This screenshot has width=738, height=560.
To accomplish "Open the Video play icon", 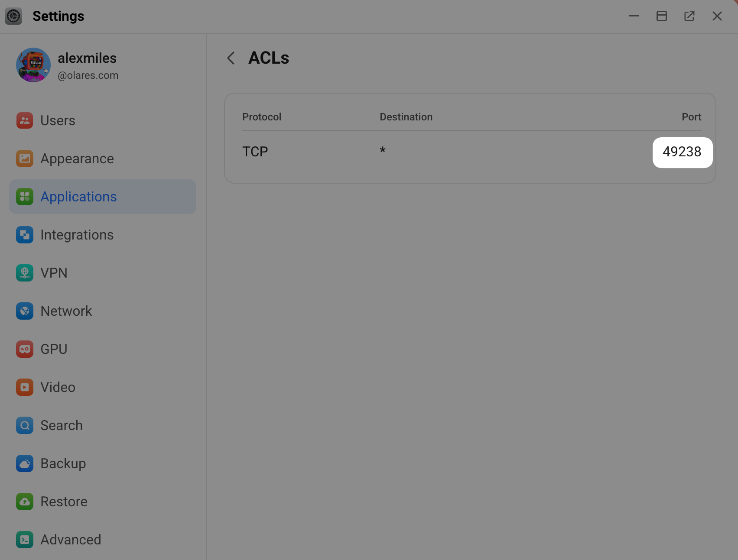I will click(x=25, y=387).
